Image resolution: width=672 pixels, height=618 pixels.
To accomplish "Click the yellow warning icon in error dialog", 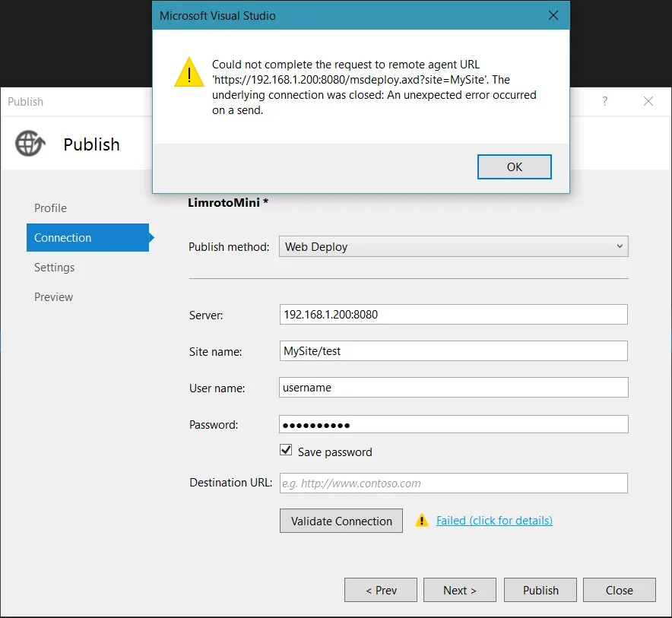I will [x=189, y=72].
